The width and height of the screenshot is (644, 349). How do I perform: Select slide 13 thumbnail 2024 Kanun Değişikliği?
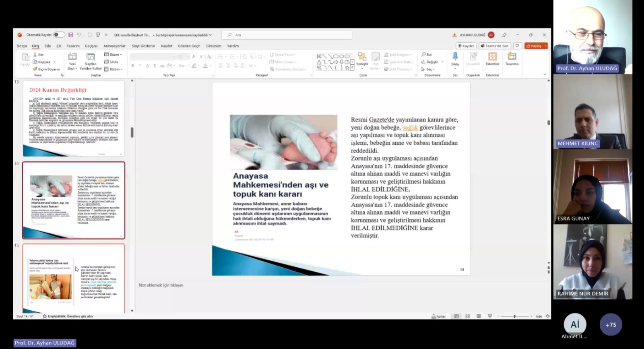click(x=73, y=119)
